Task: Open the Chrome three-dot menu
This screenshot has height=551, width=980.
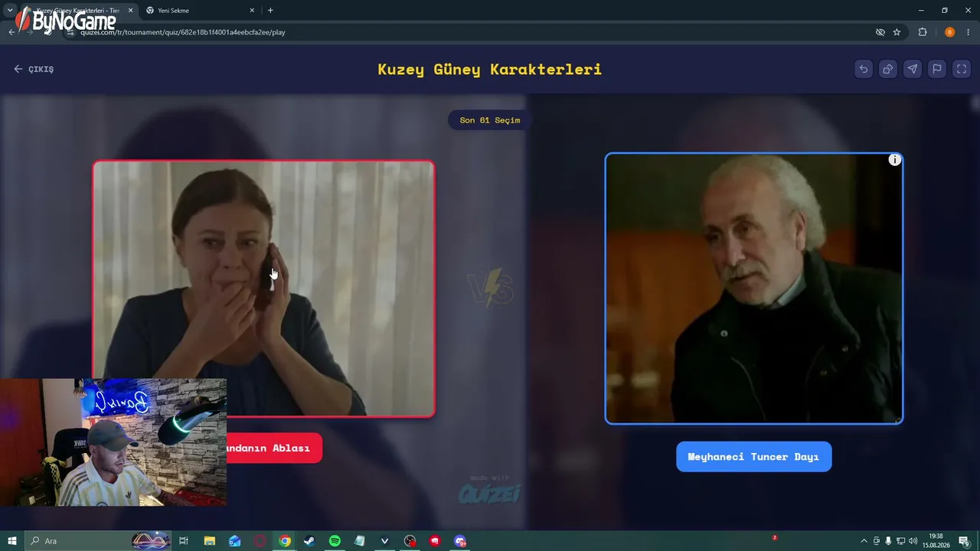Action: 969,32
